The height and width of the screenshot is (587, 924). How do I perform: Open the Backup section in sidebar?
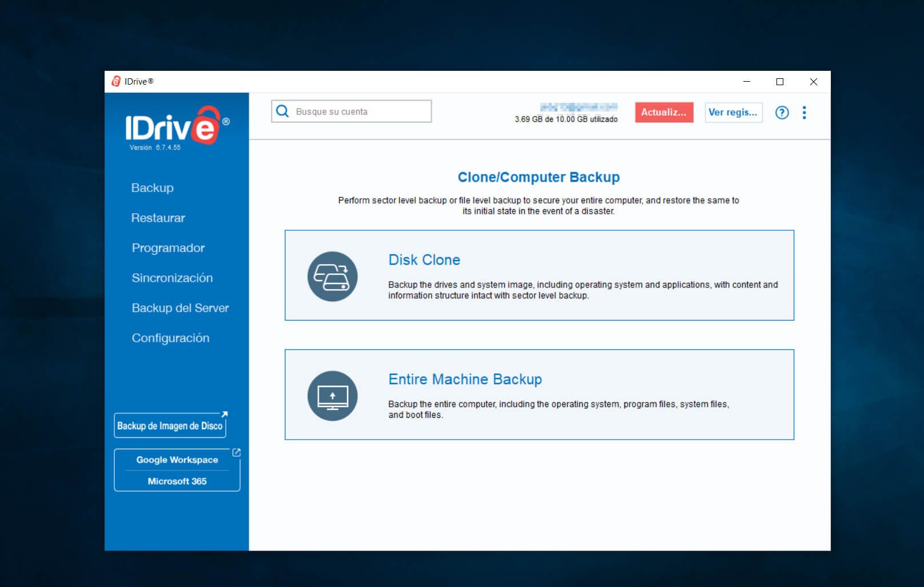(152, 187)
